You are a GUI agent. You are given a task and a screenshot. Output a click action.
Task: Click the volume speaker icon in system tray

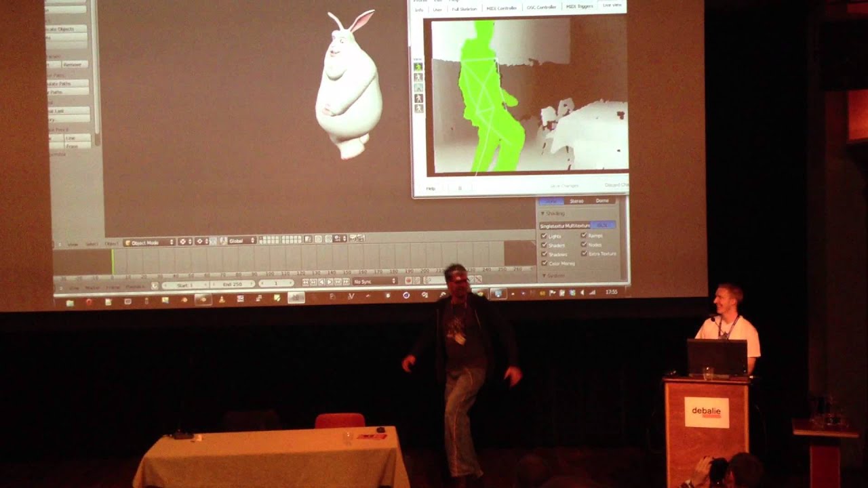(x=582, y=293)
